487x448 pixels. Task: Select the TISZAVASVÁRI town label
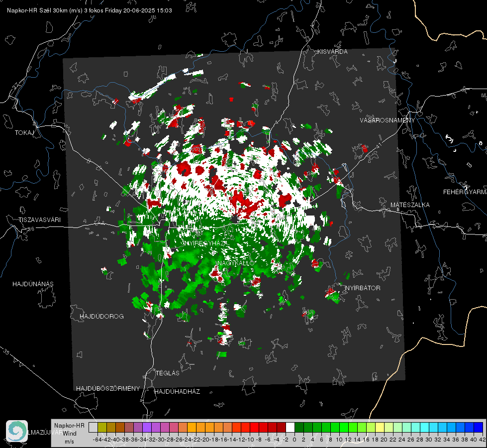[39, 220]
